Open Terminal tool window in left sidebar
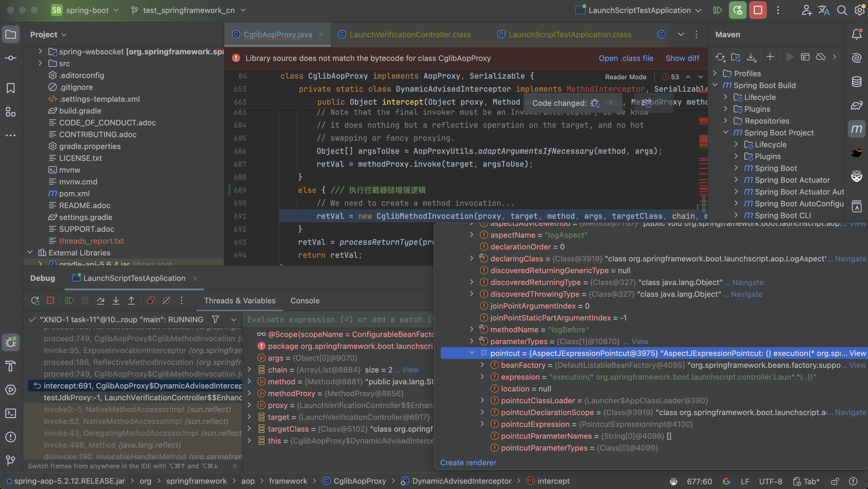The image size is (868, 489). [10, 413]
